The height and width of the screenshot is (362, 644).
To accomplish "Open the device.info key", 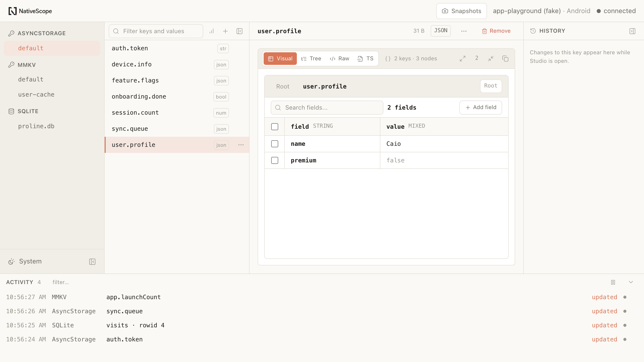I will (x=177, y=64).
